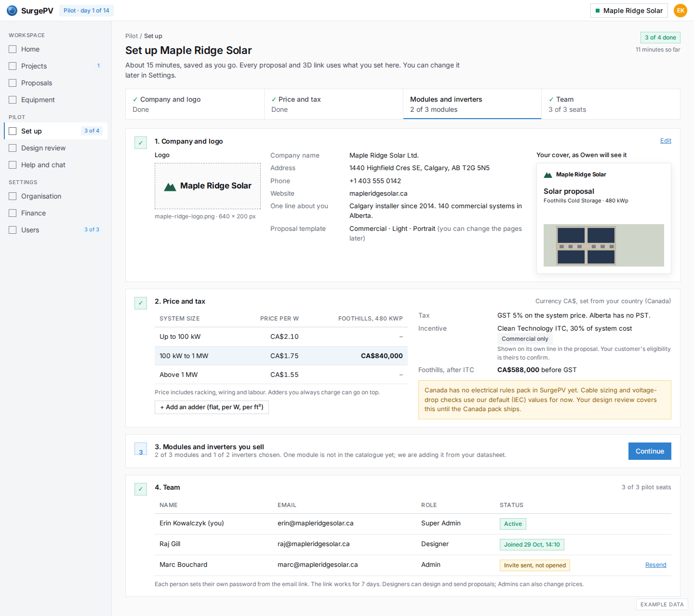Click Marc Bouchard's invite sent status
694x616 pixels.
point(534,565)
